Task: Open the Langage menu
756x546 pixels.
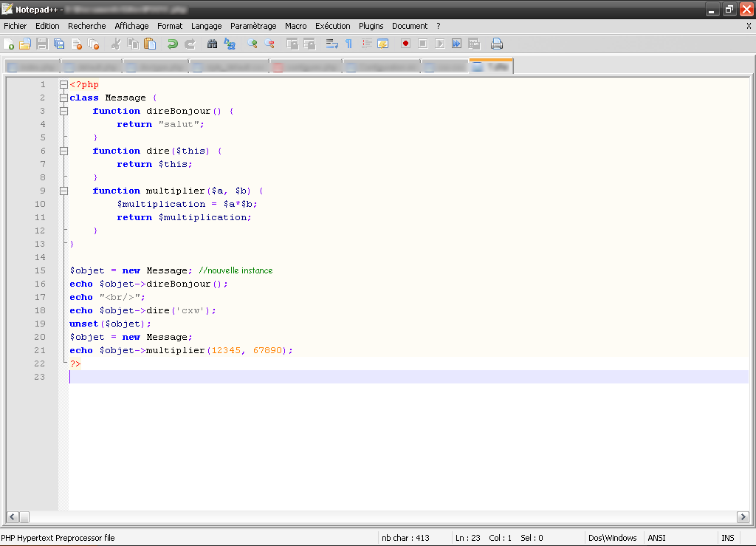Action: click(x=206, y=26)
